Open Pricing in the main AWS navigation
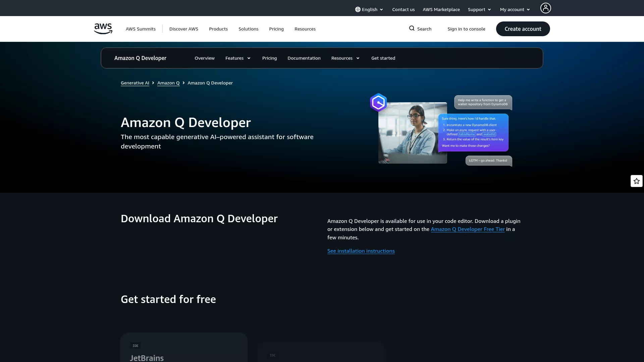 point(276,29)
